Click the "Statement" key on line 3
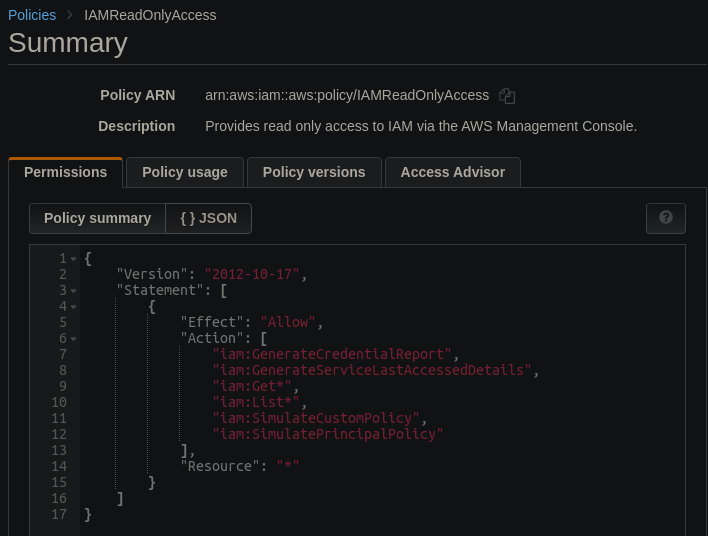The image size is (708, 536). coord(160,290)
